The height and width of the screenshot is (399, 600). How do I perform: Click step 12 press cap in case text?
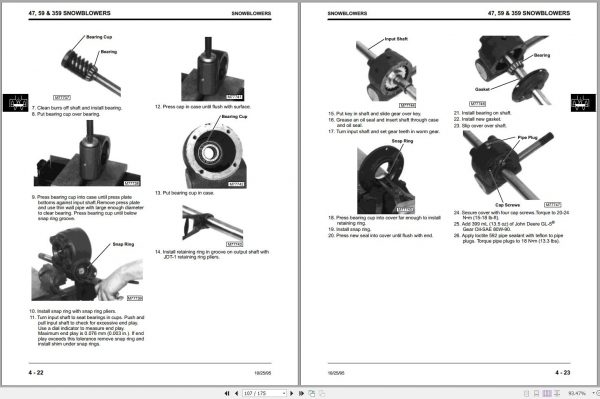point(203,107)
